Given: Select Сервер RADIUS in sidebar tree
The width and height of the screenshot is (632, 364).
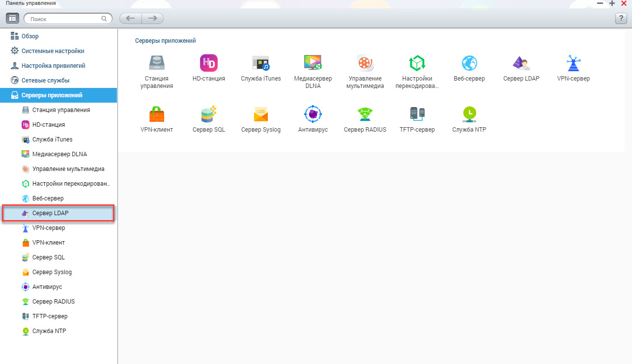Looking at the screenshot, I should click(x=59, y=302).
